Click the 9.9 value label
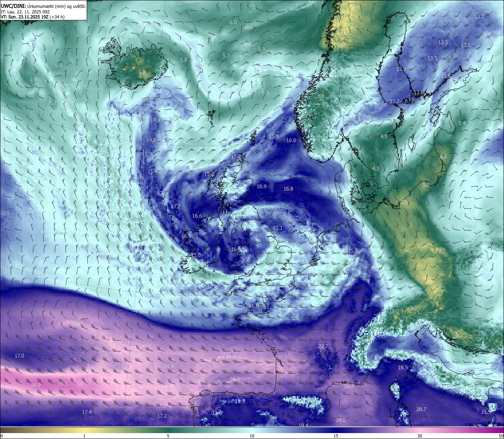Screen dimensions: 504x439 coord(274,417)
